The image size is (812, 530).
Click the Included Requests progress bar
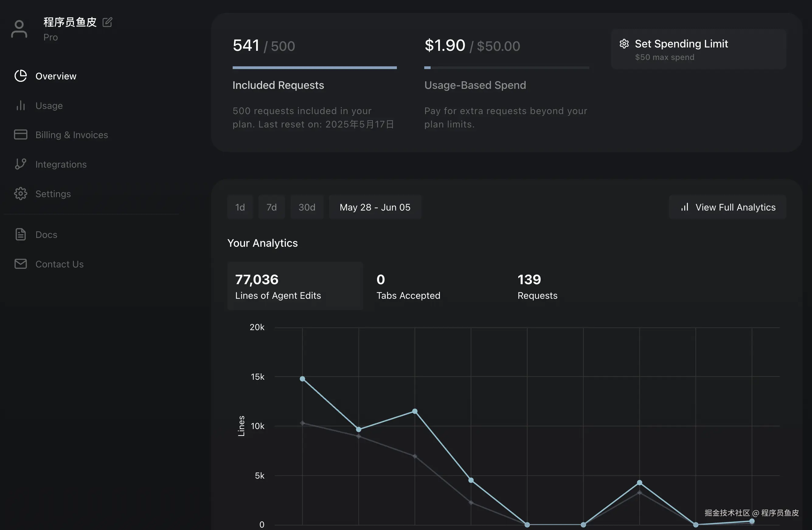coord(314,68)
